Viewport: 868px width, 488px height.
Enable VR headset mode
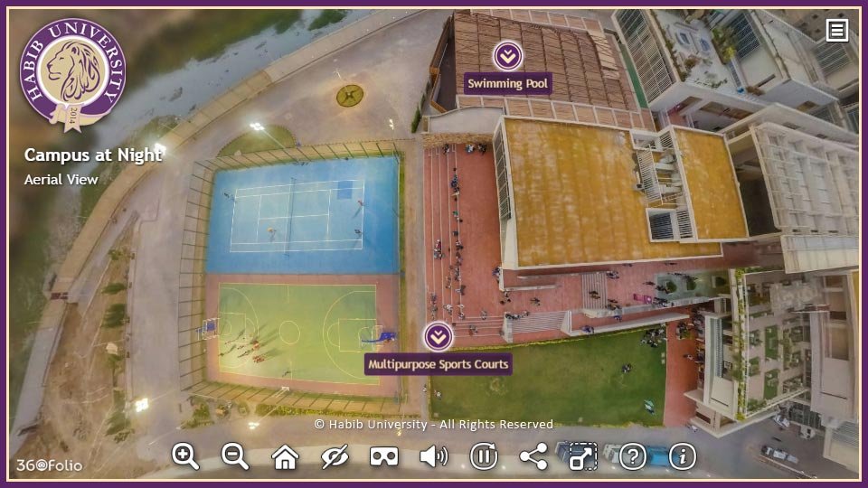click(384, 456)
